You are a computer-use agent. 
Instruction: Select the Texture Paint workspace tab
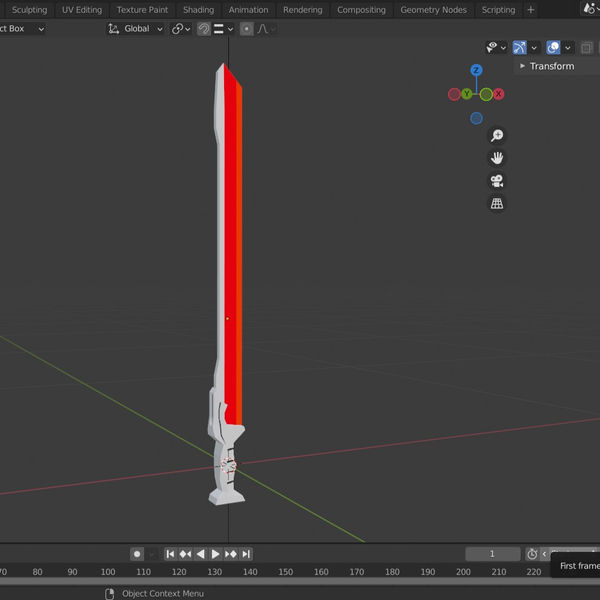click(x=142, y=10)
